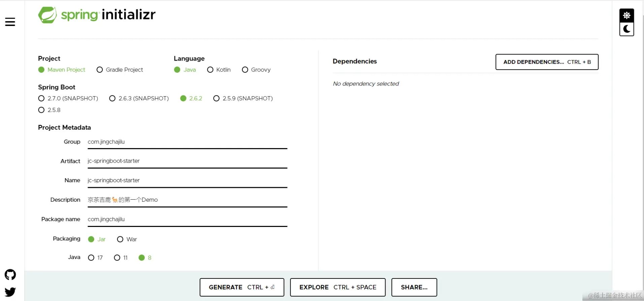Choose Groovy language
This screenshot has height=301, width=644.
[x=256, y=70]
